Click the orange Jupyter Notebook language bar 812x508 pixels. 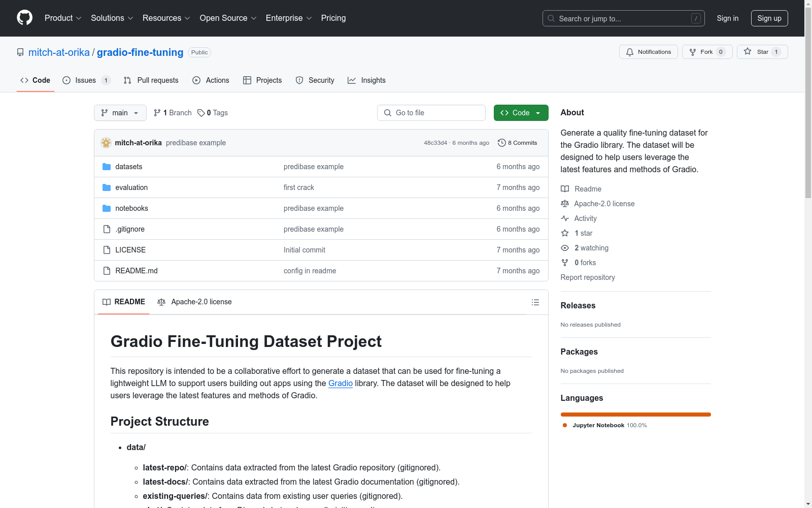click(636, 415)
